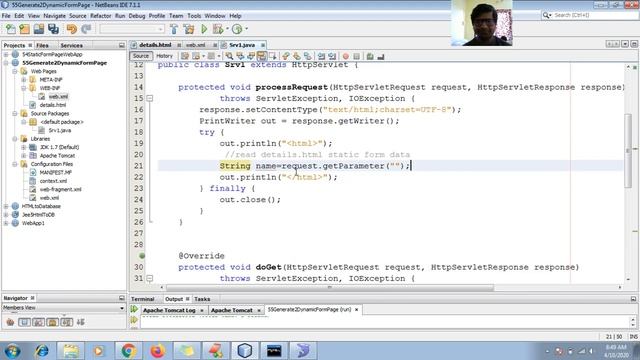Click the New Project toolbar icon

coord(24,29)
